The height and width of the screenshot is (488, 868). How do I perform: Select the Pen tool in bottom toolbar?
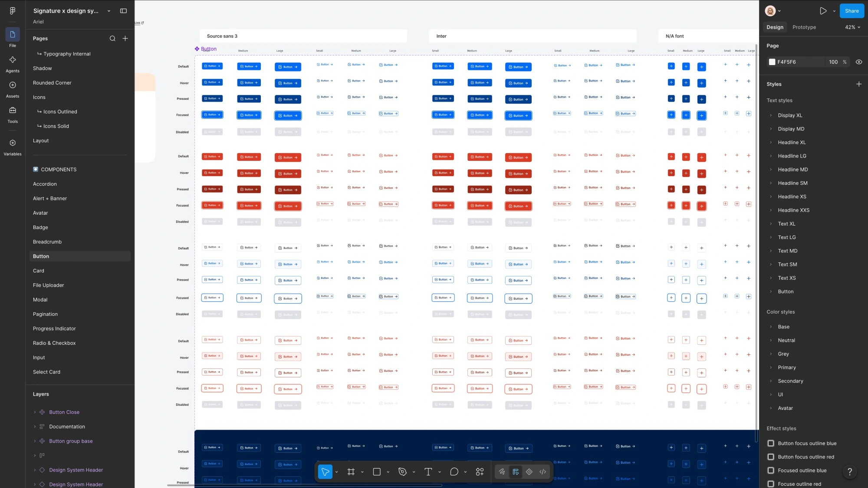pyautogui.click(x=402, y=472)
